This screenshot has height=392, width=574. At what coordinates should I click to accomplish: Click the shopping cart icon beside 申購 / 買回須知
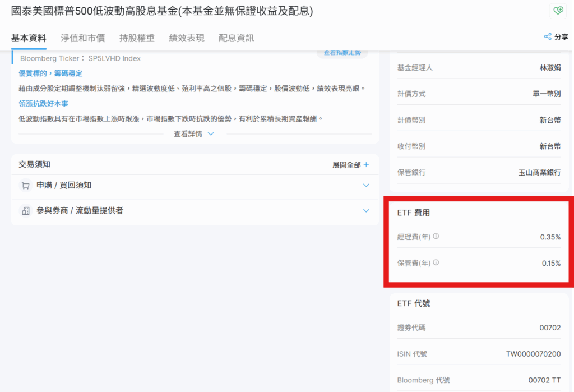tap(26, 186)
